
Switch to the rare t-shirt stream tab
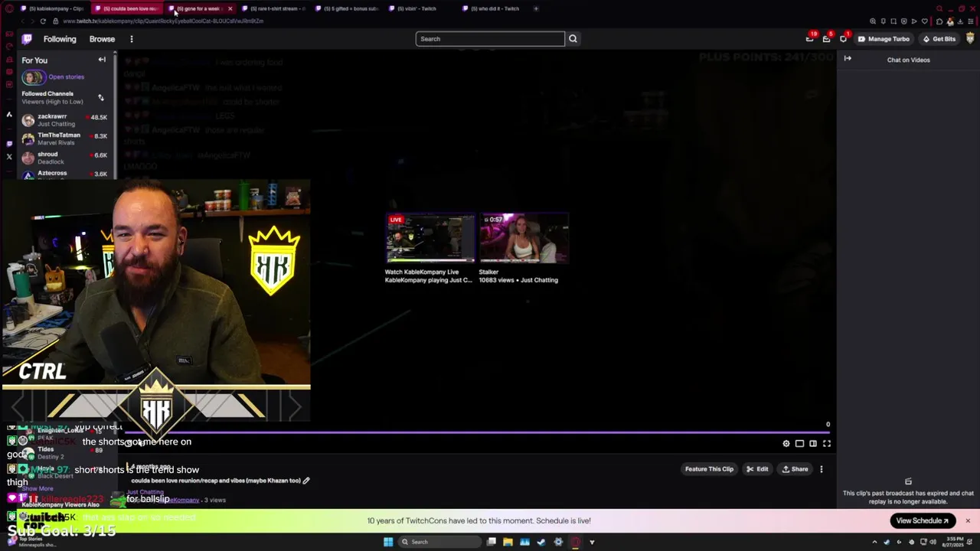click(x=273, y=8)
